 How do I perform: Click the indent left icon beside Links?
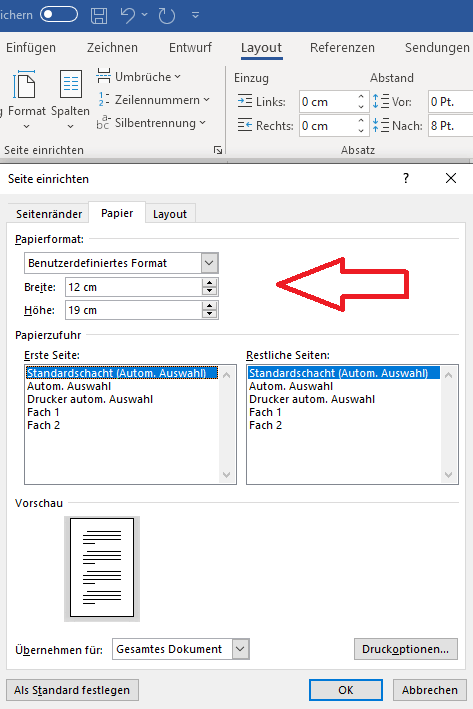pos(245,101)
